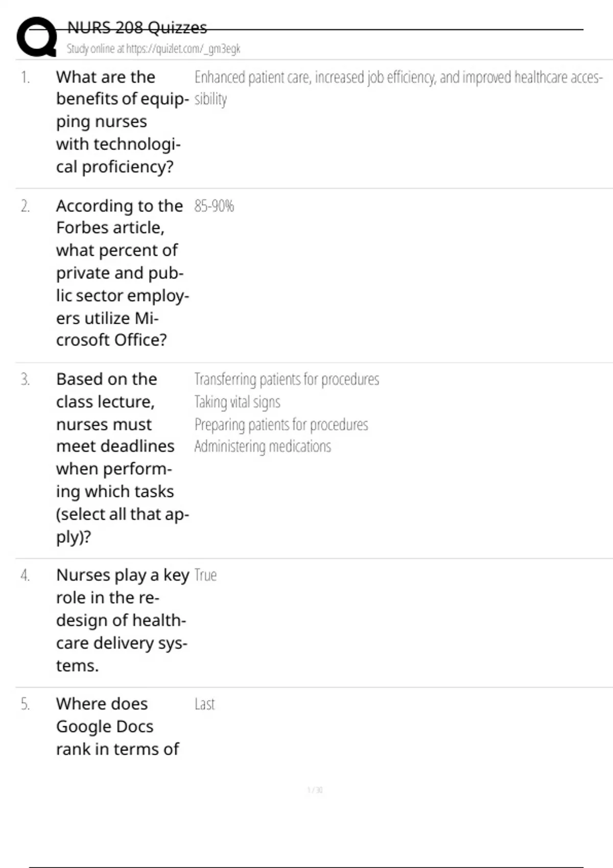Viewport: 613px width, 868px height.
Task: Click the NURS 208 Quizzes title
Action: coord(137,28)
